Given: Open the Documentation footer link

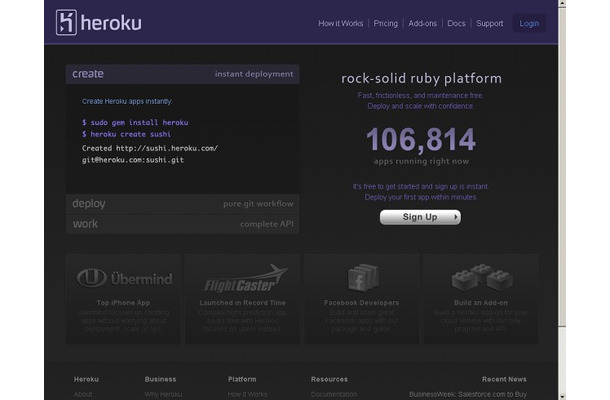Looking at the screenshot, I should 334,395.
